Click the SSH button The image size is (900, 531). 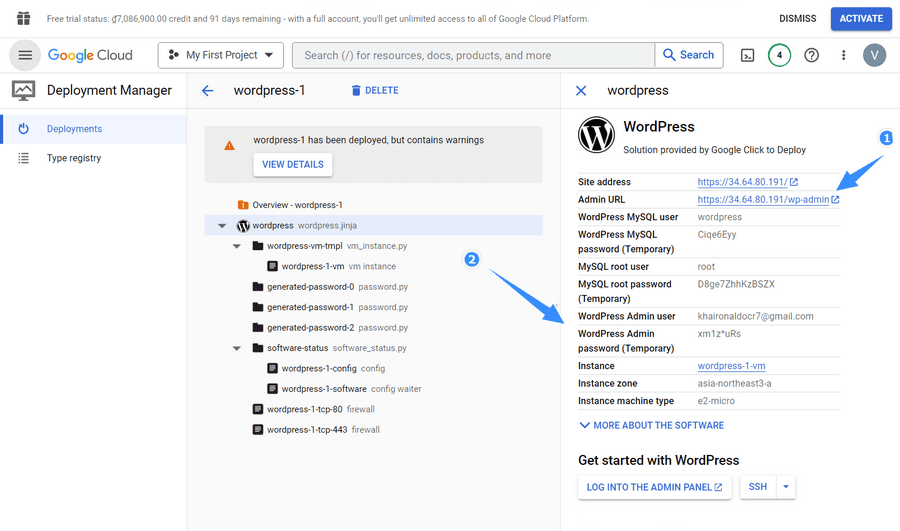[x=758, y=487]
